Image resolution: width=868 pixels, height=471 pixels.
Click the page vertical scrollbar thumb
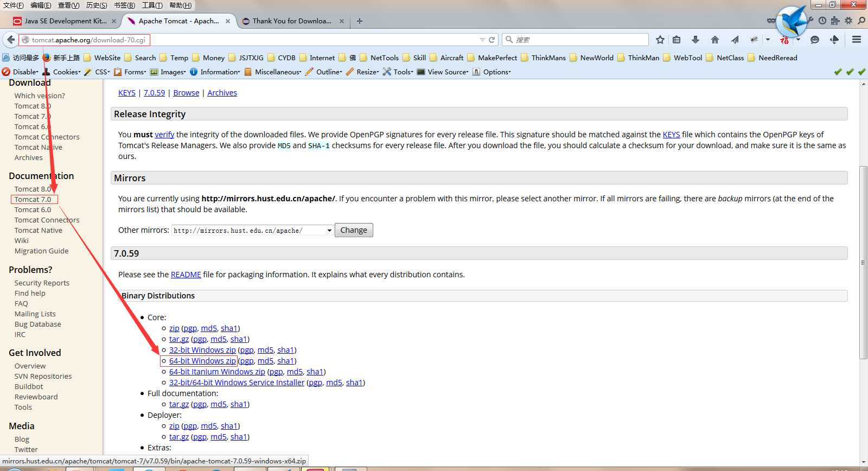(864, 263)
